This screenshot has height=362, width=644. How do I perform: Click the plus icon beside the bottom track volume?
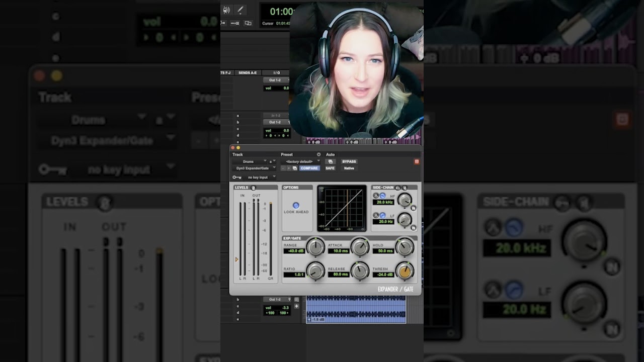click(296, 306)
